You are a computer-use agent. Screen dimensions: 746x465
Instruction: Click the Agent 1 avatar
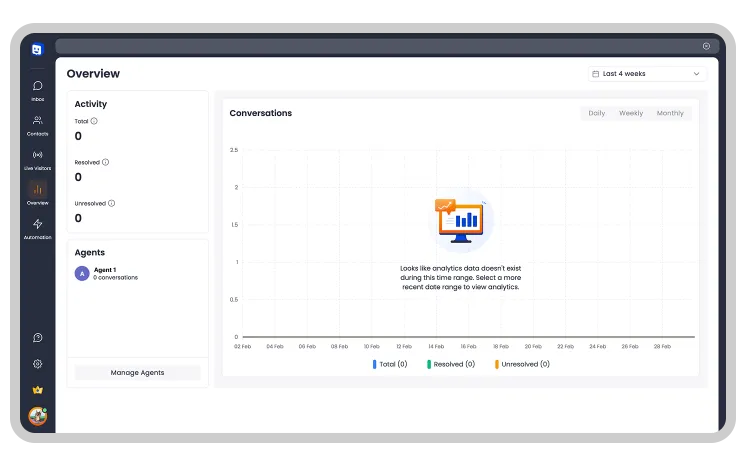pyautogui.click(x=82, y=274)
